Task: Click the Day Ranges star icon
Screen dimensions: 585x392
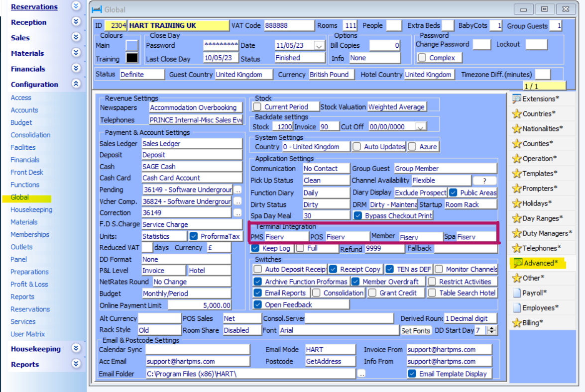Action: (x=517, y=218)
